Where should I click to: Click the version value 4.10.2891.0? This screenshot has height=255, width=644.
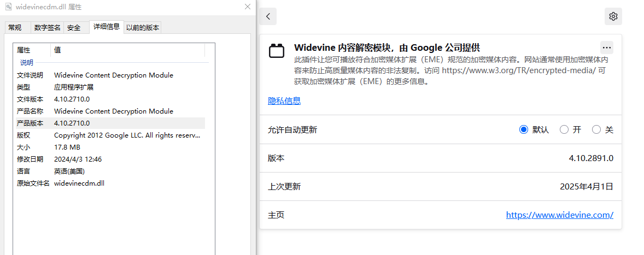coord(591,158)
